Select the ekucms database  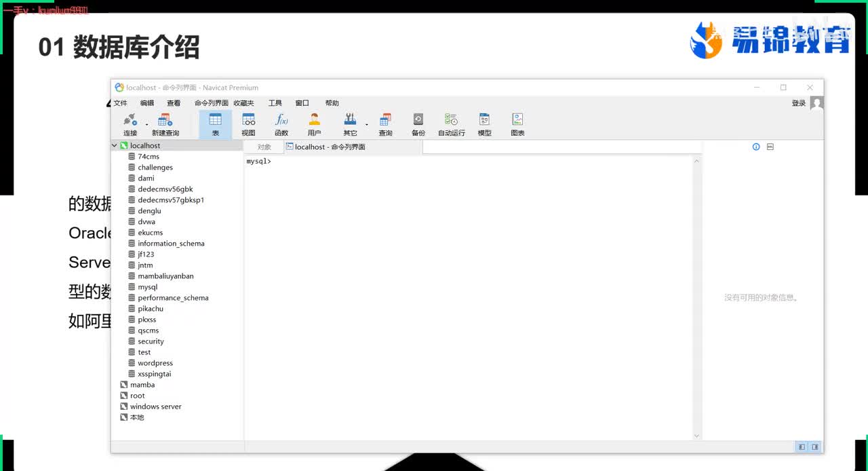151,233
